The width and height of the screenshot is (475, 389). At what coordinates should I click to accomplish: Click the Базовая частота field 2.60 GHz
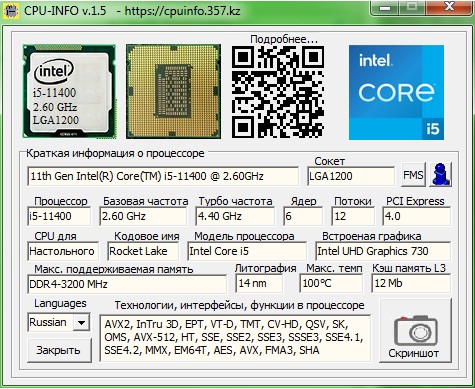tap(143, 216)
